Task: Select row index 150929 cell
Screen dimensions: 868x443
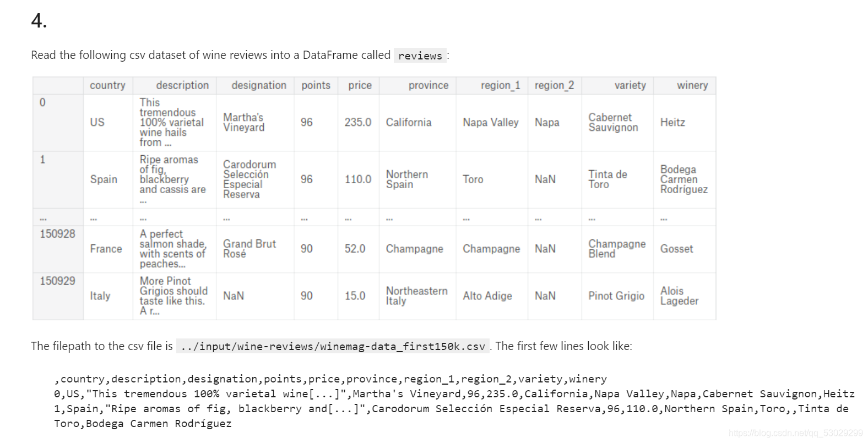Action: 58,297
